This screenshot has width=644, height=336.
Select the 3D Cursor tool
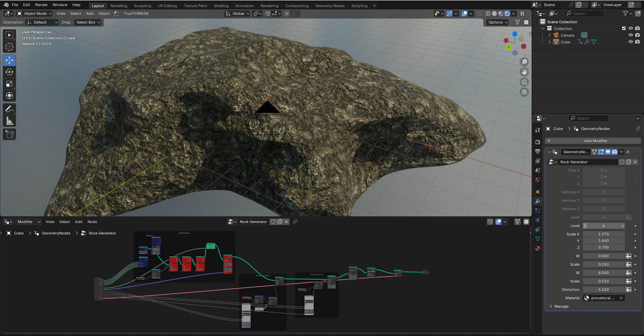click(x=10, y=47)
